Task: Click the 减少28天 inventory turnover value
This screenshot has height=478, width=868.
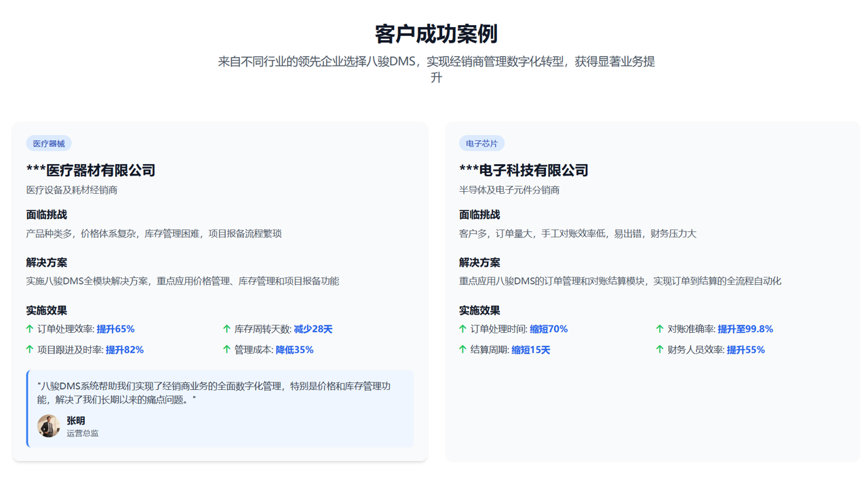Action: (313, 329)
